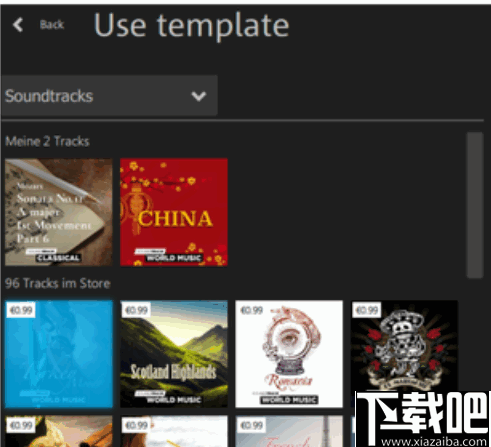This screenshot has height=447, width=491.
Task: Click the €0.99 tag on Scotland Highlands
Action: click(x=136, y=310)
